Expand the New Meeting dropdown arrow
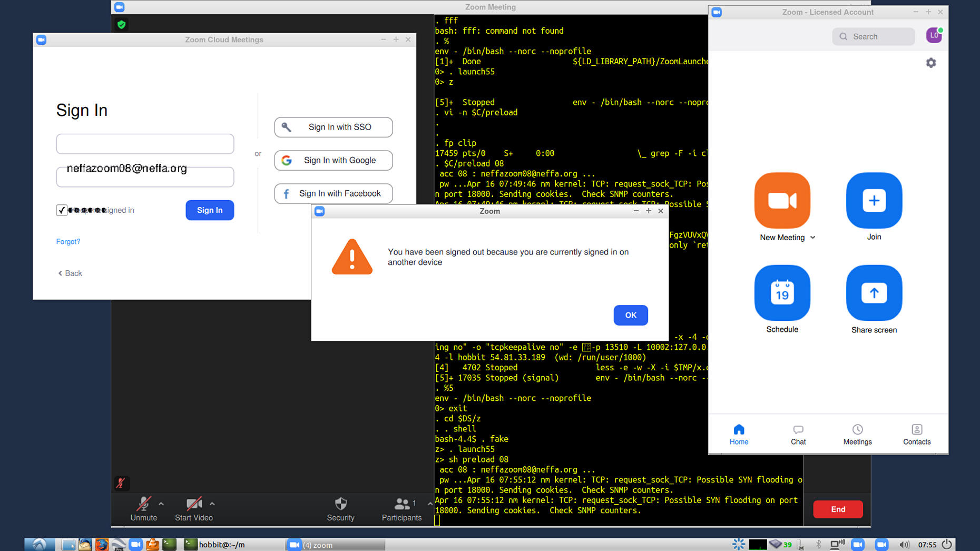The height and width of the screenshot is (551, 980). (812, 238)
